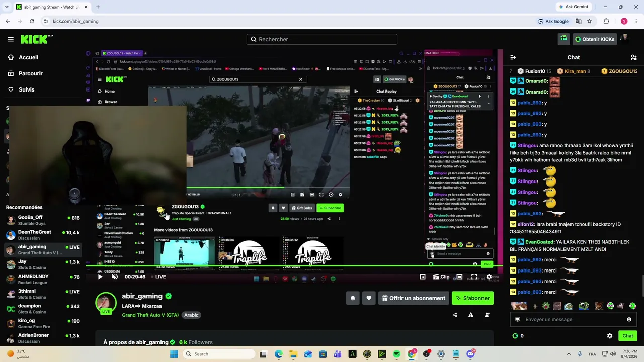
Task: Click Ask Gemini in the title bar
Action: (573, 7)
